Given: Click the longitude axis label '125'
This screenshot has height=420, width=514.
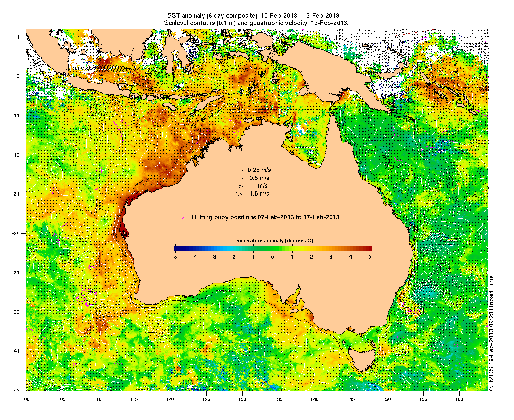Looking at the screenshot, I should 206,399.
